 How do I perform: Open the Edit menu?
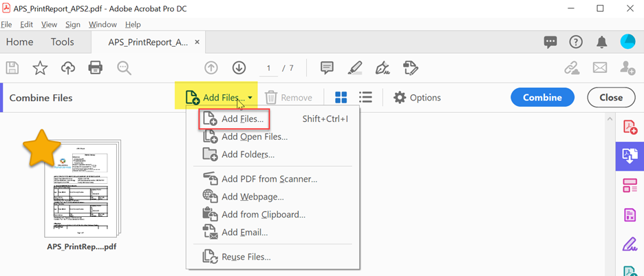click(26, 25)
